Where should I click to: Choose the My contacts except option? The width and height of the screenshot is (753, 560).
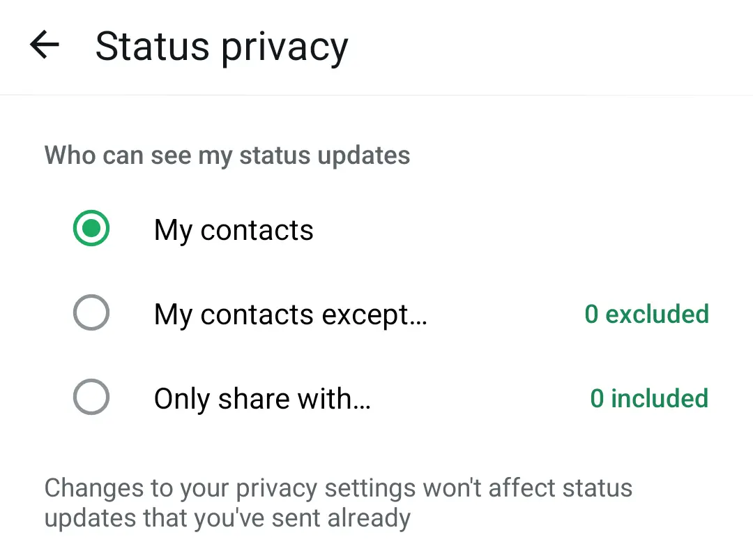91,313
